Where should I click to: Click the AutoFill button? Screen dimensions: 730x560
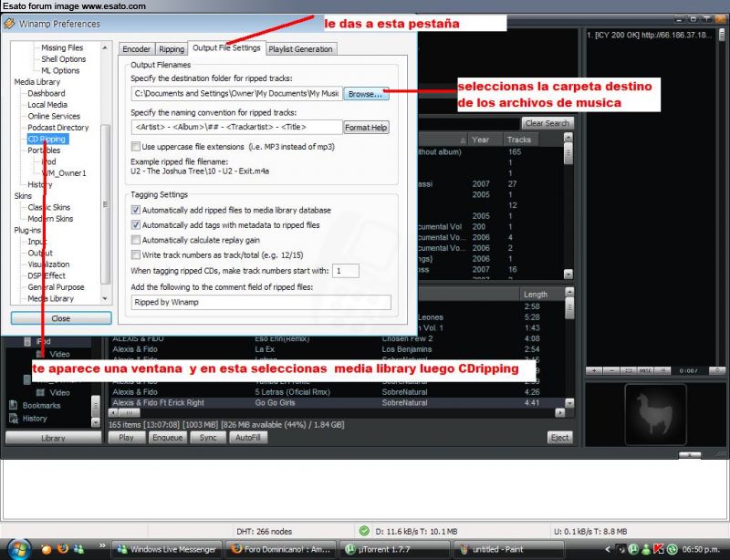pos(247,437)
